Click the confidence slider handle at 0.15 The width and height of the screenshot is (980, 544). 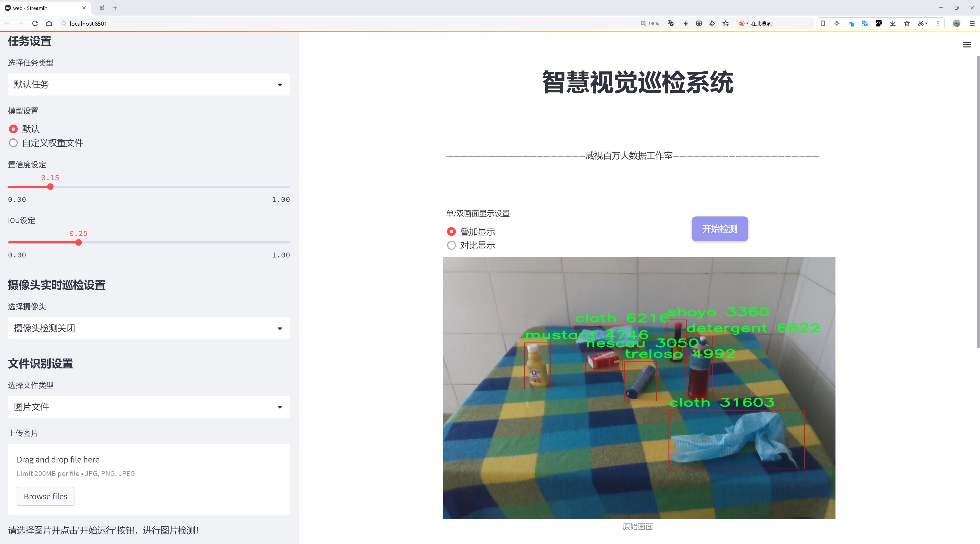pos(50,187)
